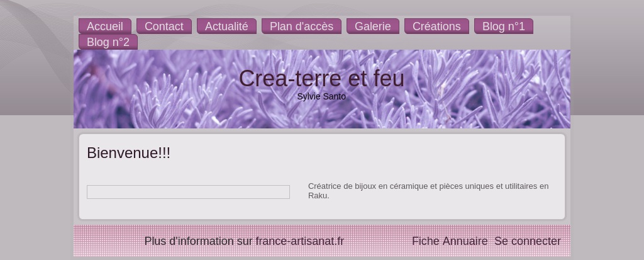Viewport: 644px width, 260px height.
Task: Open Blog n°1
Action: pyautogui.click(x=504, y=26)
